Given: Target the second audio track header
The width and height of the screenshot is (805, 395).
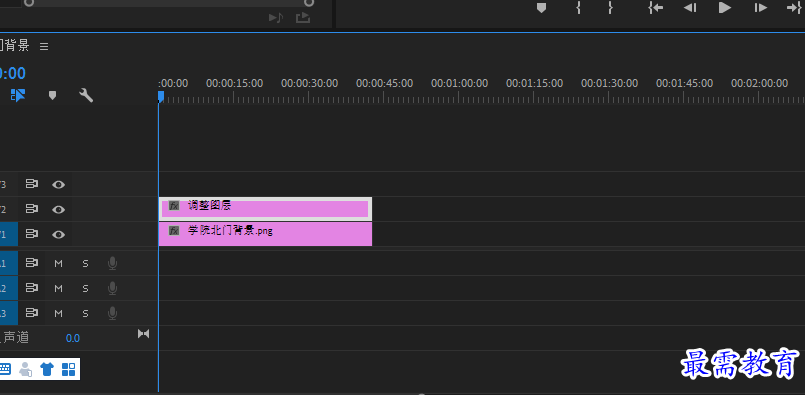Looking at the screenshot, I should pos(9,288).
